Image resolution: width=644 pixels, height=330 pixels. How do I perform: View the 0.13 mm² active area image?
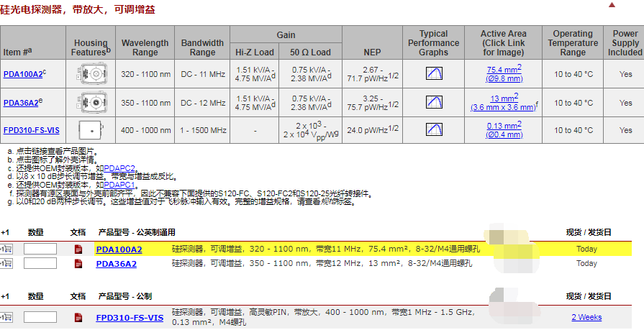pyautogui.click(x=504, y=130)
